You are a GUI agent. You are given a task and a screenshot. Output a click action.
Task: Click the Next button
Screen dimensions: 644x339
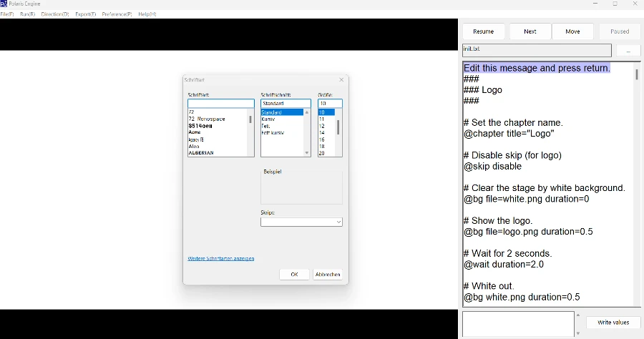tap(530, 31)
